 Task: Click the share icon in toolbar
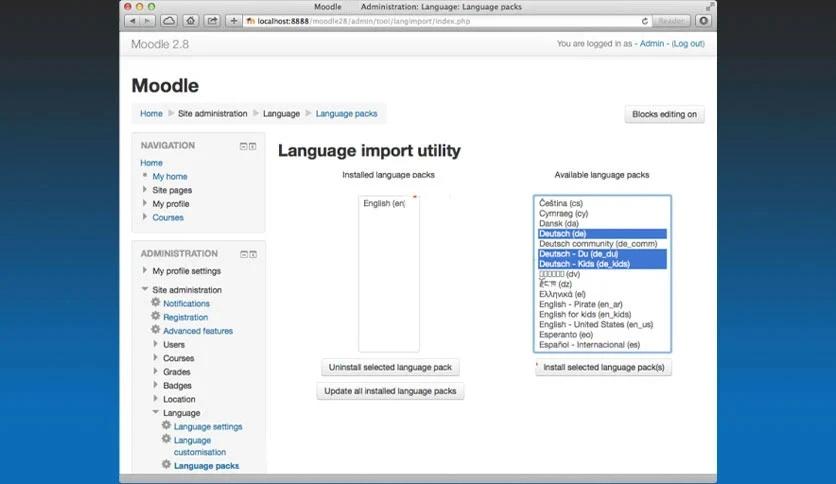point(212,21)
